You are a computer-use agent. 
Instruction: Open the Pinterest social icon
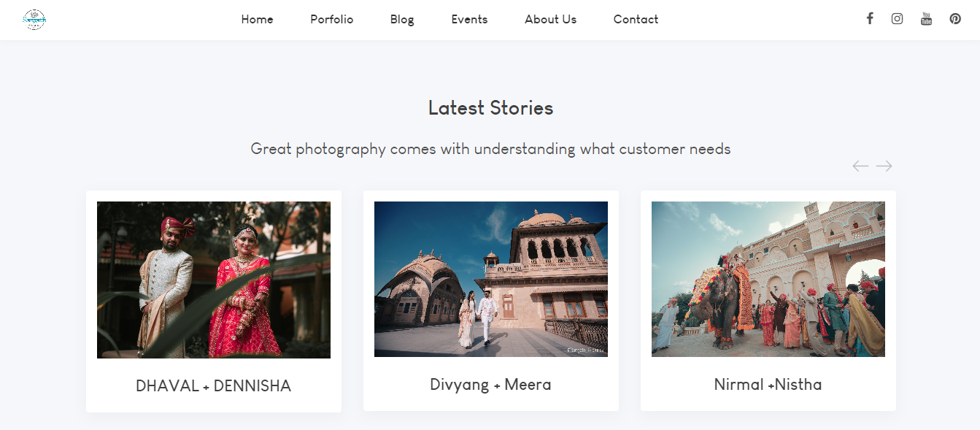[x=955, y=19]
